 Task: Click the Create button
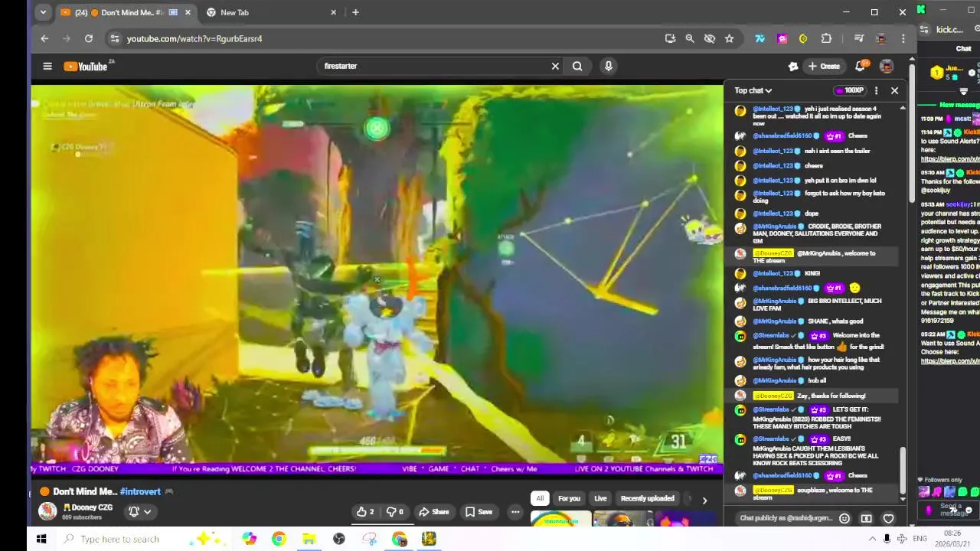click(824, 67)
